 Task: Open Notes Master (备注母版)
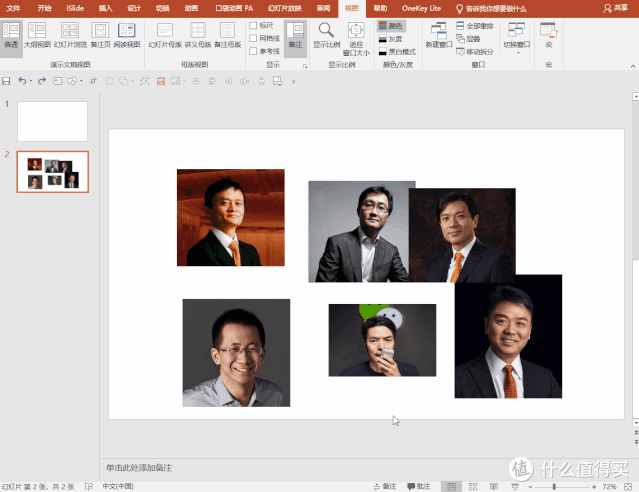click(227, 36)
